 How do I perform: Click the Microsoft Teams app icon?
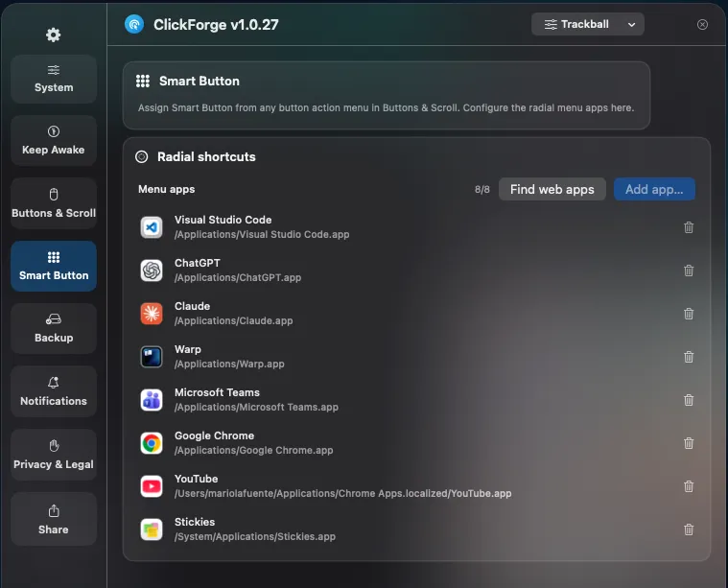click(x=152, y=400)
